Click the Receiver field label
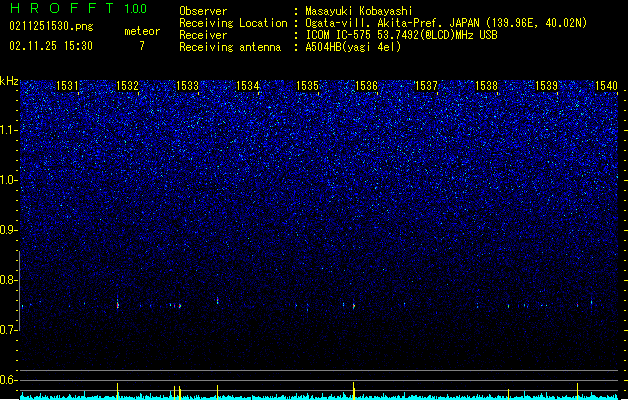This screenshot has width=629, height=400. click(x=203, y=35)
